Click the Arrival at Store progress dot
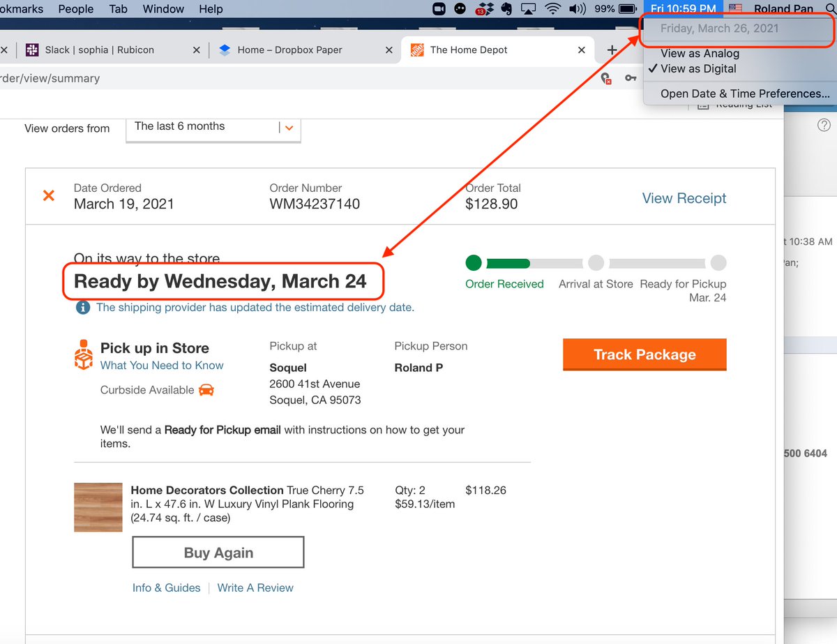This screenshot has width=837, height=644. tap(596, 263)
